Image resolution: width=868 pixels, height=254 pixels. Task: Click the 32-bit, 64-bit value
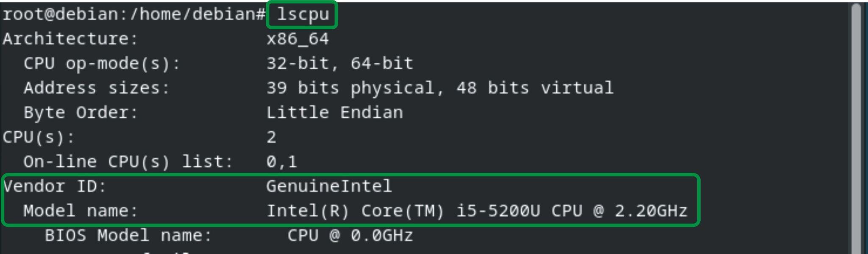coord(340,63)
